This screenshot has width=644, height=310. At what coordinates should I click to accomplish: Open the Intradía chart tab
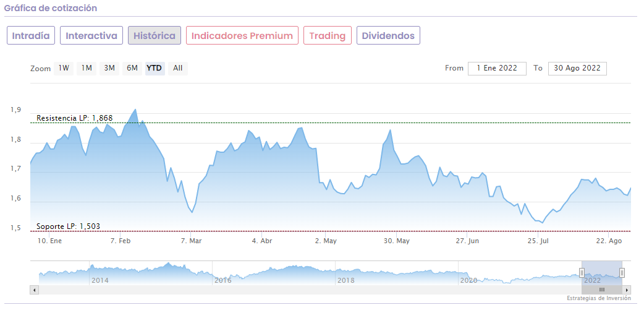pos(31,36)
